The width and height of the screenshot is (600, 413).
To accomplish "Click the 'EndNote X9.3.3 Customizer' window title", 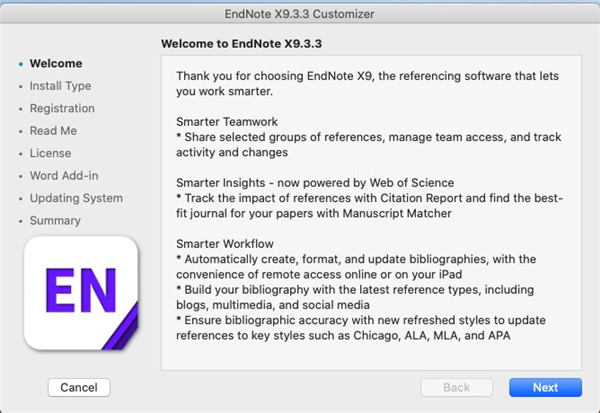I will [x=299, y=14].
